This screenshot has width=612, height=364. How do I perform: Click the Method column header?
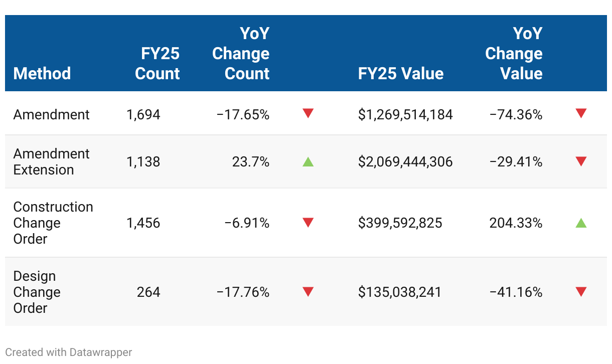click(42, 73)
